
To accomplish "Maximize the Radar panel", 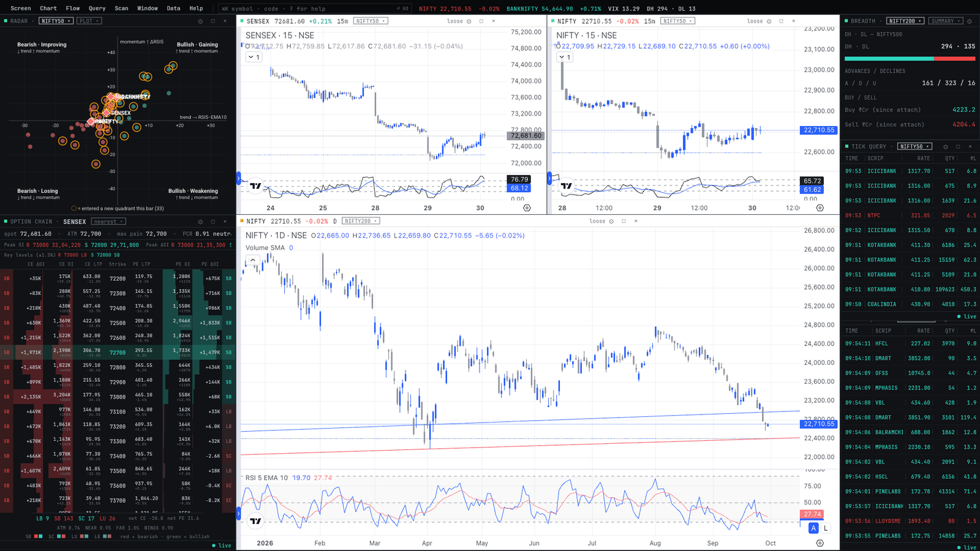I will [213, 21].
